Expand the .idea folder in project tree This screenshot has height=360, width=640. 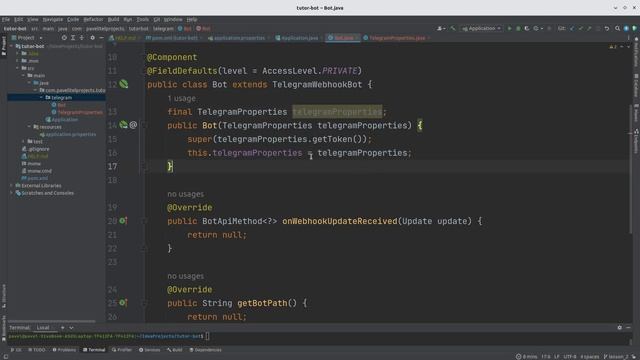pos(18,53)
